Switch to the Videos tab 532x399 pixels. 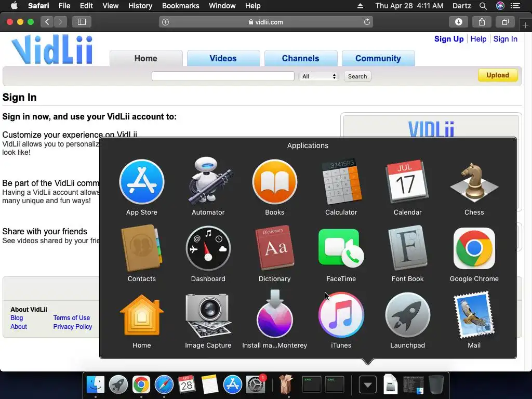point(223,58)
